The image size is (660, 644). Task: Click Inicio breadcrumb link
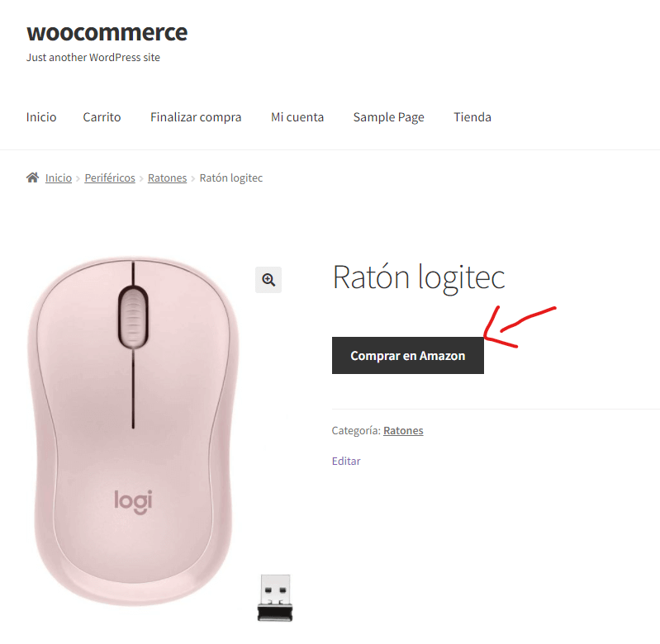click(x=59, y=178)
